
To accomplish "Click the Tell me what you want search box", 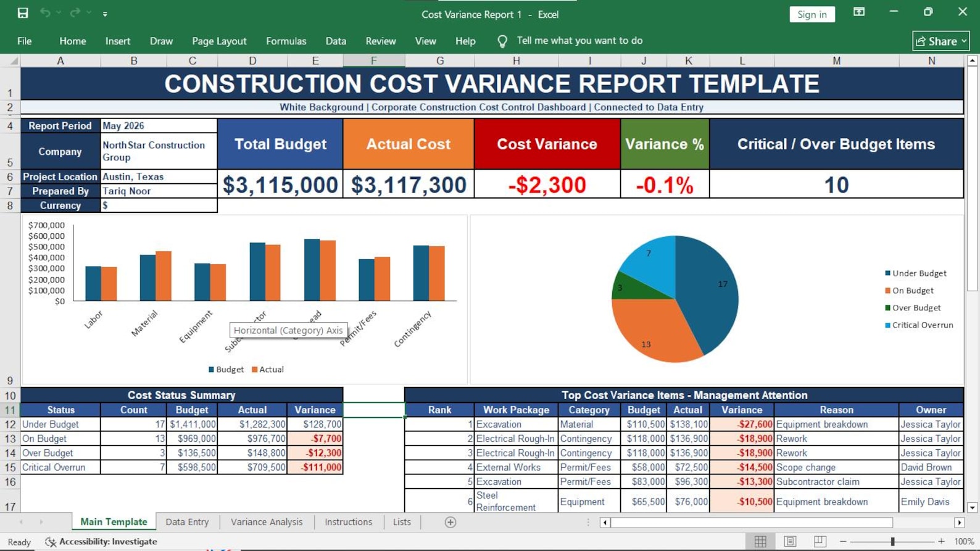I will [579, 41].
